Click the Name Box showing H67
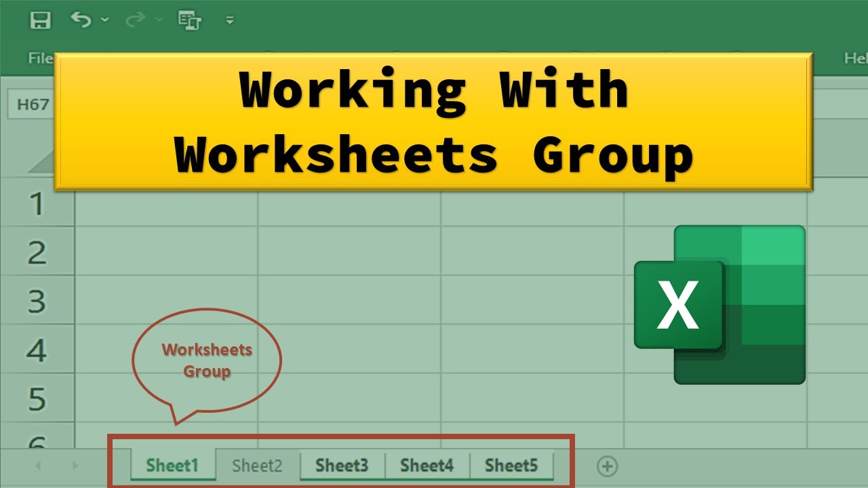This screenshot has height=488, width=868. (x=31, y=104)
